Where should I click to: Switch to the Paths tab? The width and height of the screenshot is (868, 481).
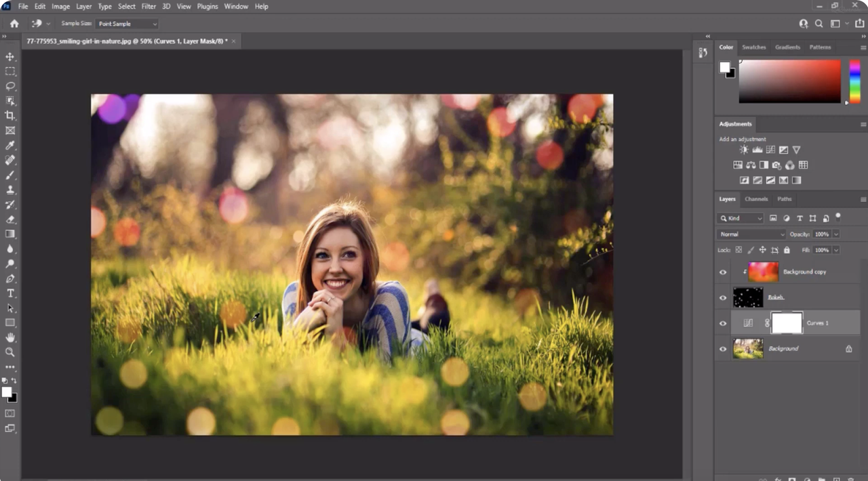pos(785,199)
